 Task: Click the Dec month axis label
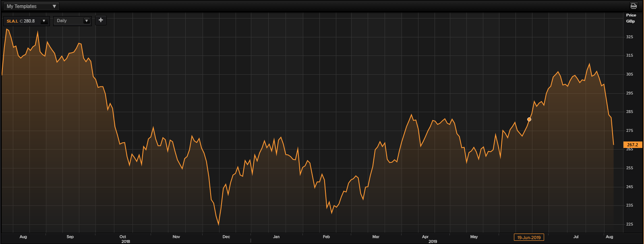226,237
